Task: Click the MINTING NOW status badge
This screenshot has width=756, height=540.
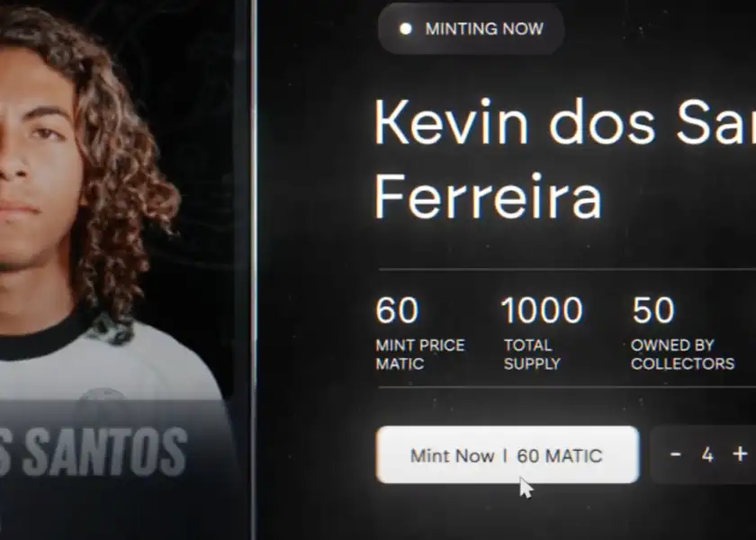Action: (x=471, y=29)
